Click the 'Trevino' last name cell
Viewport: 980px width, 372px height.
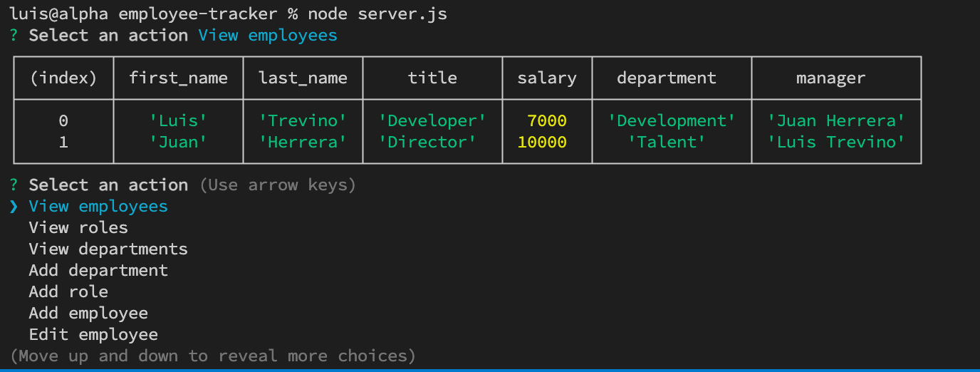303,121
